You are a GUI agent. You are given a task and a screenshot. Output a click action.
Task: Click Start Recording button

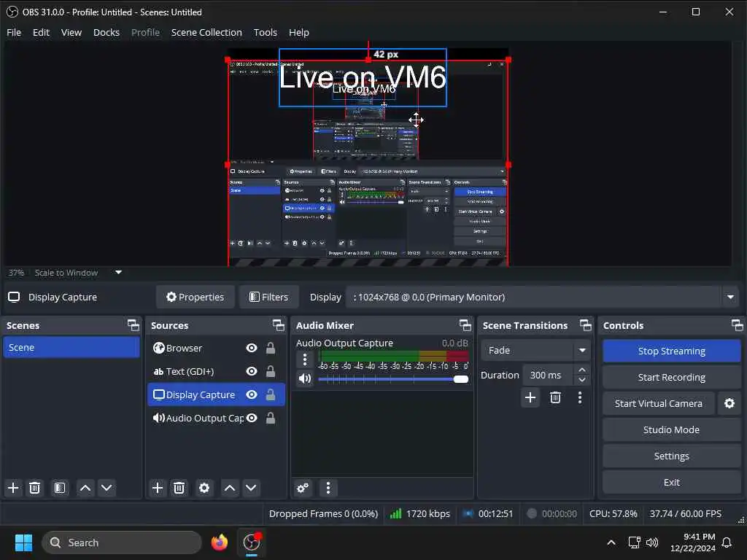pyautogui.click(x=671, y=377)
